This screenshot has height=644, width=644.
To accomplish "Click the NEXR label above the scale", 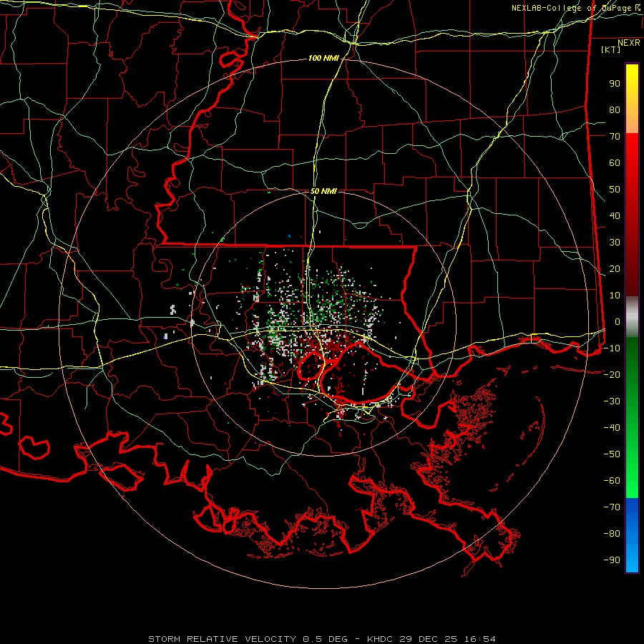I will (628, 43).
